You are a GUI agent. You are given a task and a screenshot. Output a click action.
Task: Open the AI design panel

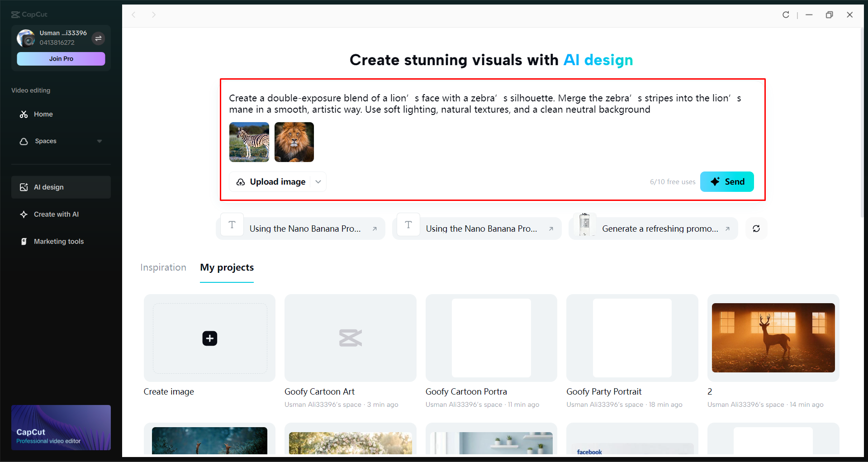[x=48, y=187]
